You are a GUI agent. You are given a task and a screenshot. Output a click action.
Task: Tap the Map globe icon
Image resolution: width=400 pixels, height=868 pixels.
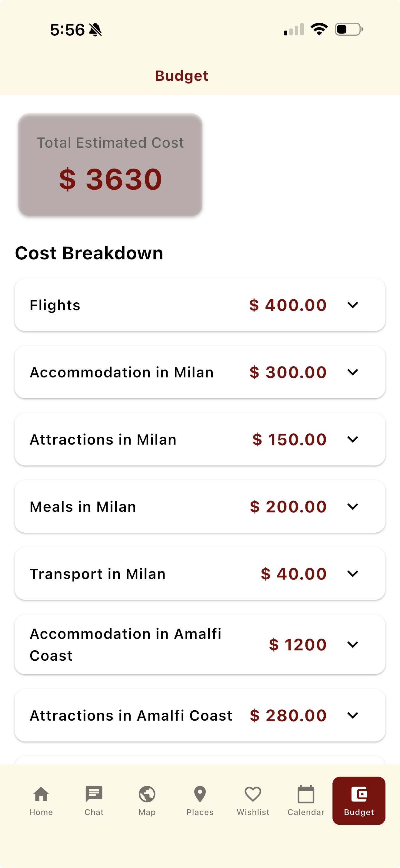pyautogui.click(x=147, y=794)
